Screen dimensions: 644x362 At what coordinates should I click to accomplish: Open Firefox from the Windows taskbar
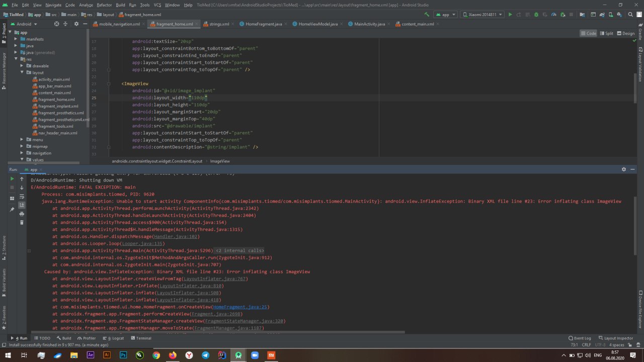tap(173, 355)
